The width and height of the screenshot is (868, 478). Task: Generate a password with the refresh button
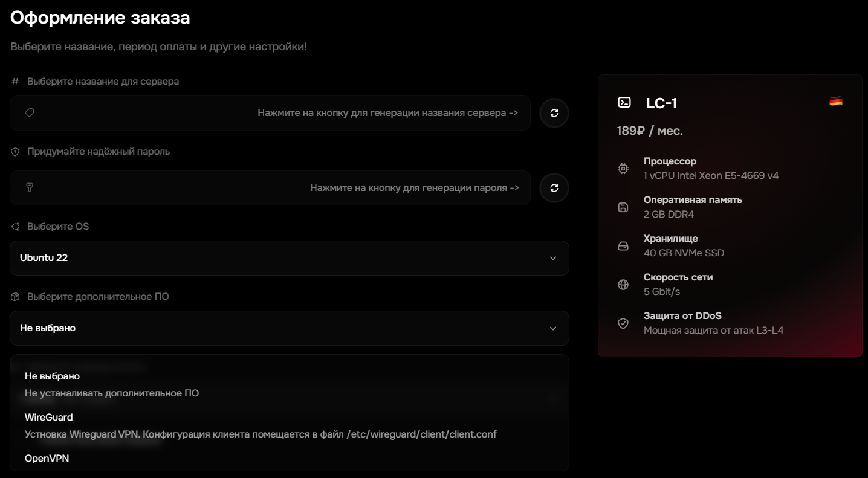pos(554,188)
